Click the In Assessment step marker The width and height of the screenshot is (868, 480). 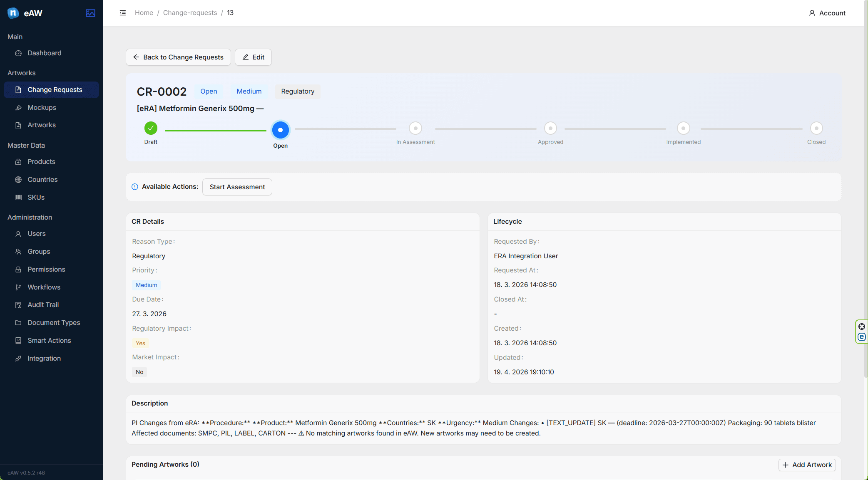[x=415, y=128]
